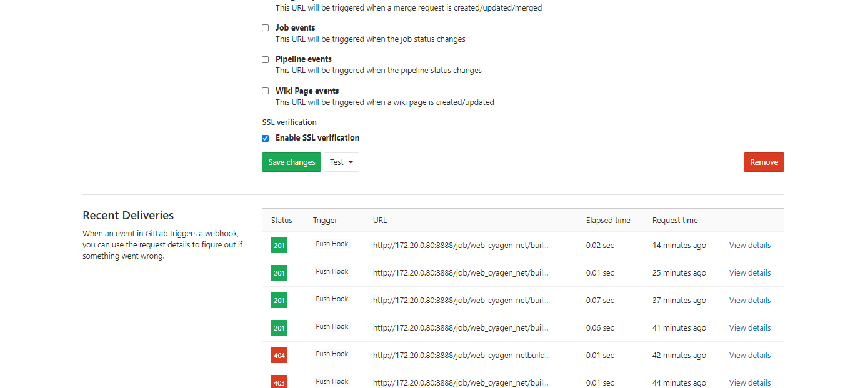Open View details for the 404 delivery
The width and height of the screenshot is (868, 388).
(x=749, y=356)
